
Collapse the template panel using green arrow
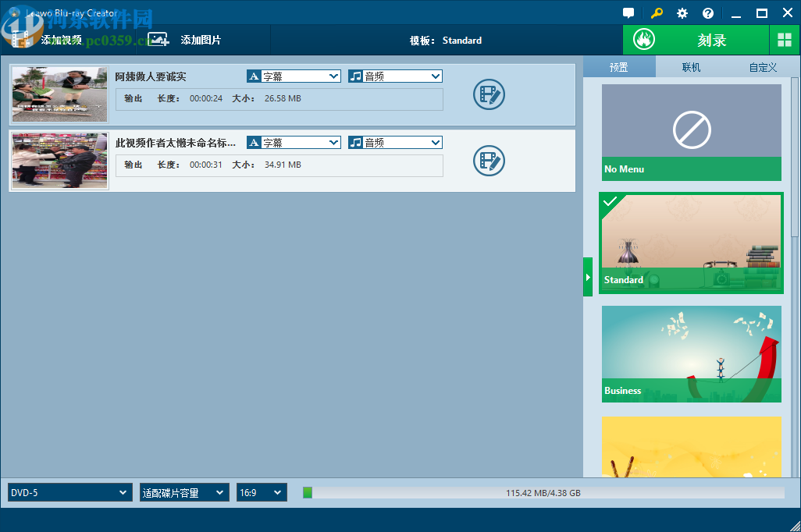[x=588, y=276]
